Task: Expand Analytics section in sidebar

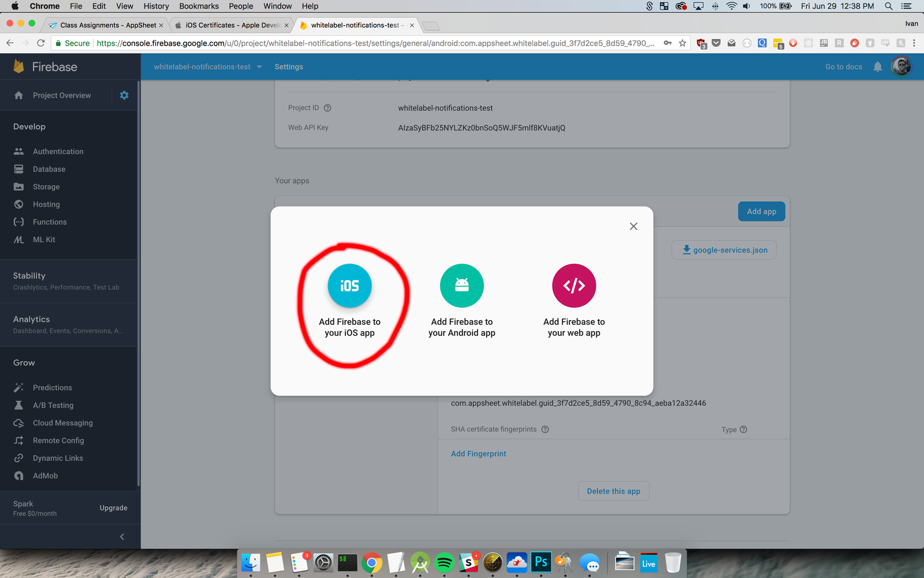Action: pos(68,324)
